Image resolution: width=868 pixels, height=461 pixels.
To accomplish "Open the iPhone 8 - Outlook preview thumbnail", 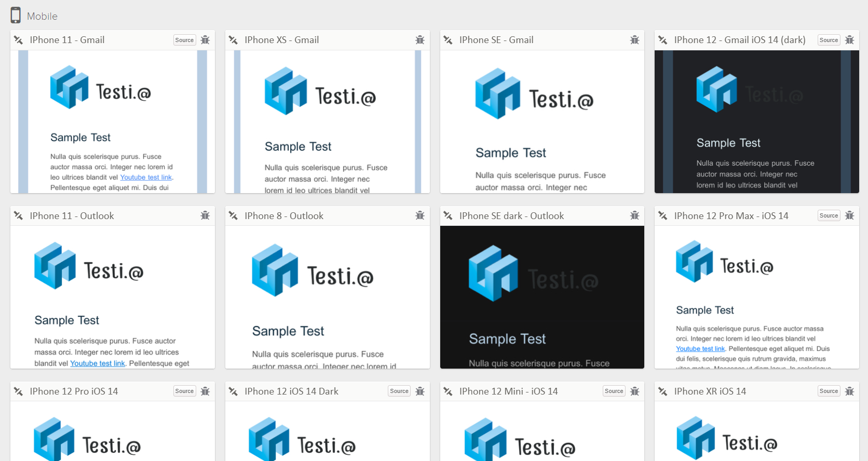I will (328, 297).
